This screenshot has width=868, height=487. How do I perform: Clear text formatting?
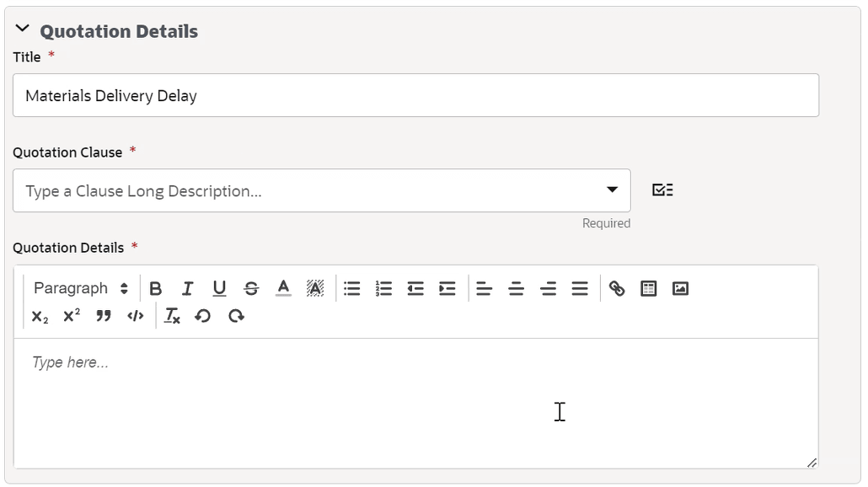point(172,316)
